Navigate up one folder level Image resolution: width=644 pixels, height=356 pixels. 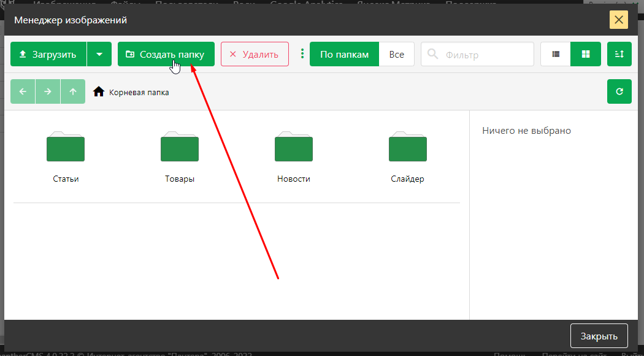coord(73,91)
